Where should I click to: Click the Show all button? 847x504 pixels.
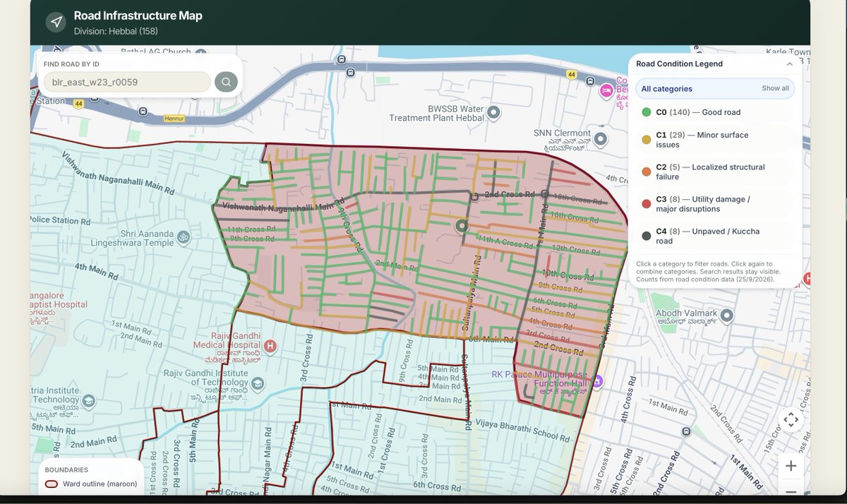(775, 88)
